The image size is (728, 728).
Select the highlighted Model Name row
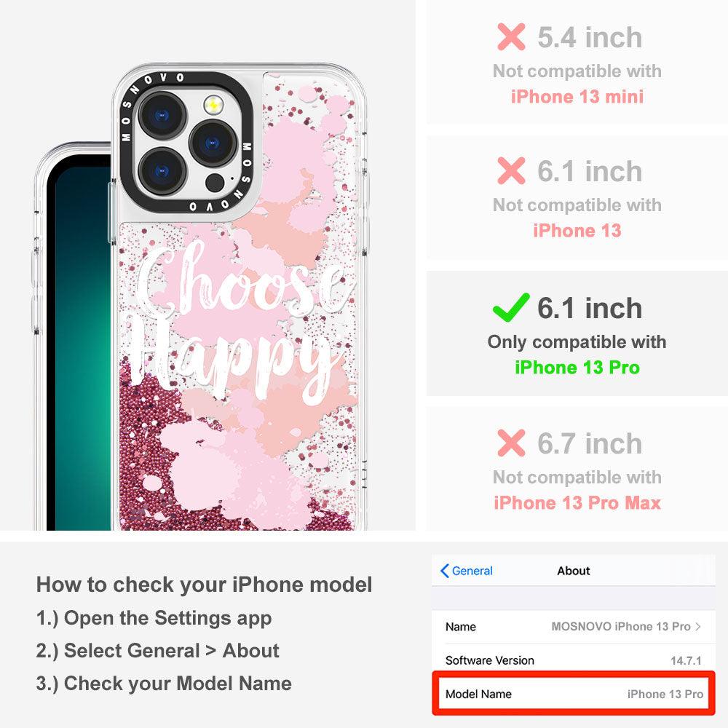click(574, 694)
